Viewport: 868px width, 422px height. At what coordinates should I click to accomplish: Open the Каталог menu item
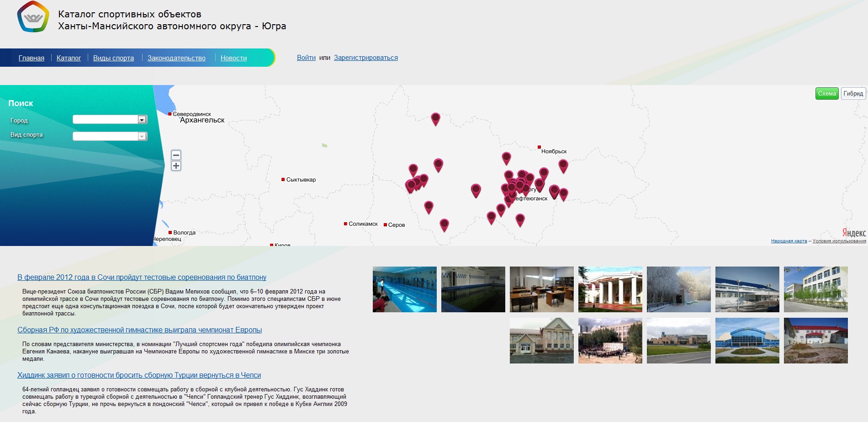click(x=69, y=58)
